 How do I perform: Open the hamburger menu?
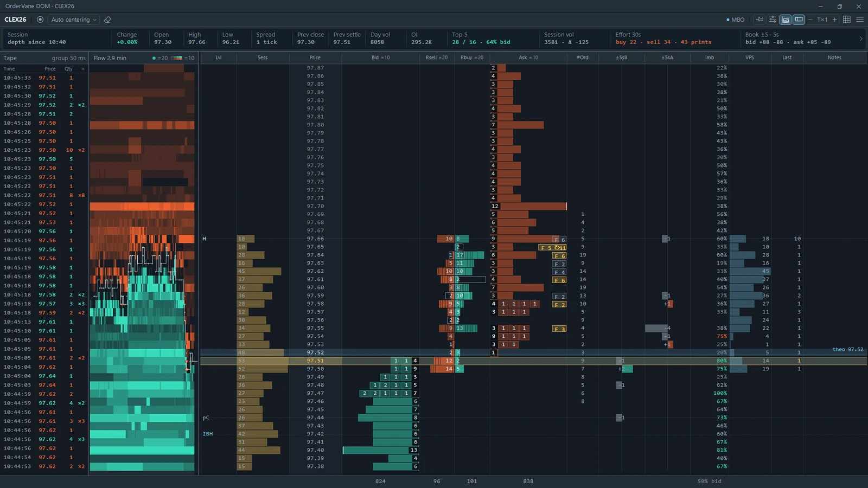coord(860,20)
